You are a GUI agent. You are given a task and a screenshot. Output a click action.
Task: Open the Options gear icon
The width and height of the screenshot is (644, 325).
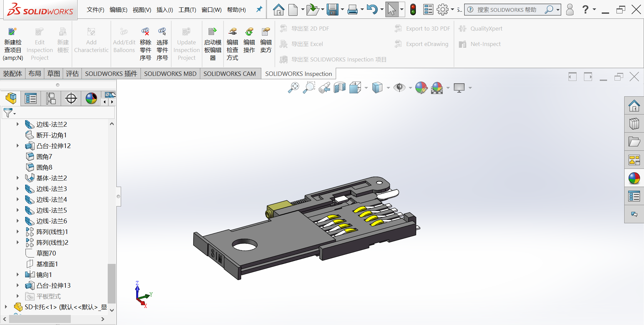point(443,10)
